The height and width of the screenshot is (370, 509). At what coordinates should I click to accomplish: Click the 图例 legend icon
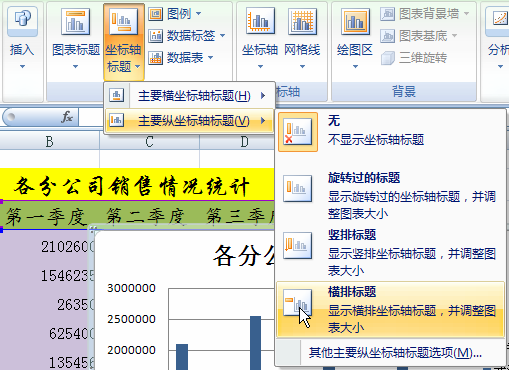click(x=155, y=14)
